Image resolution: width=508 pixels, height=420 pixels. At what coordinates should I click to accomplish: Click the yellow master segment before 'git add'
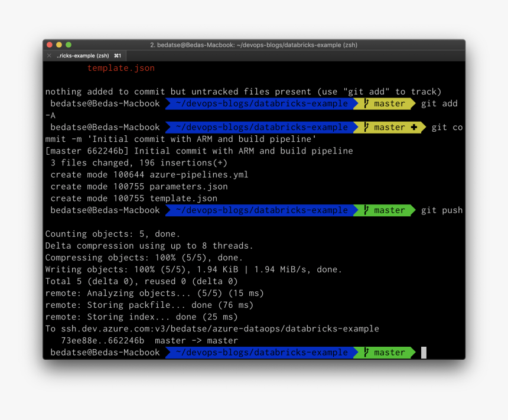pyautogui.click(x=384, y=103)
